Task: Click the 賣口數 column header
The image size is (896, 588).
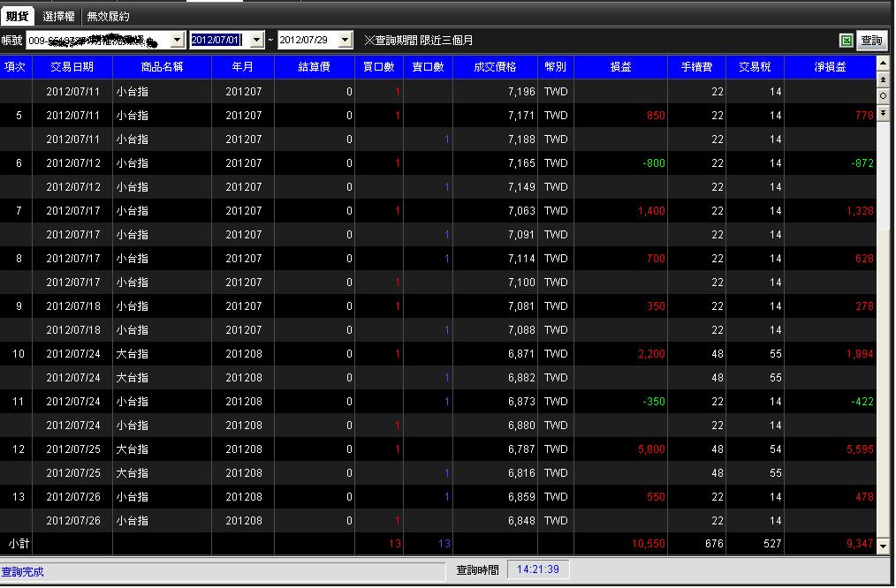Action: pyautogui.click(x=428, y=67)
